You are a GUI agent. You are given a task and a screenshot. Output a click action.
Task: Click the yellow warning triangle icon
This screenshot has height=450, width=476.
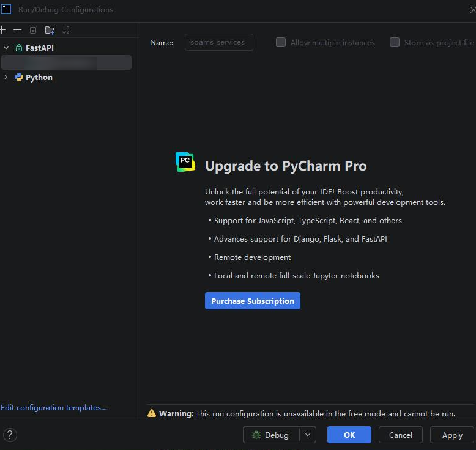pos(152,413)
